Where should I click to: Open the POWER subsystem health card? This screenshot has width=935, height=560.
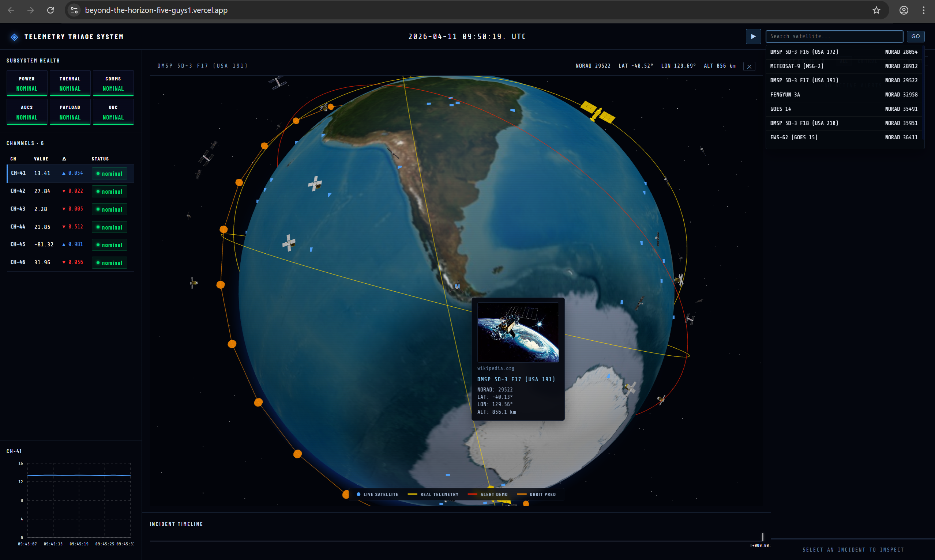click(27, 83)
